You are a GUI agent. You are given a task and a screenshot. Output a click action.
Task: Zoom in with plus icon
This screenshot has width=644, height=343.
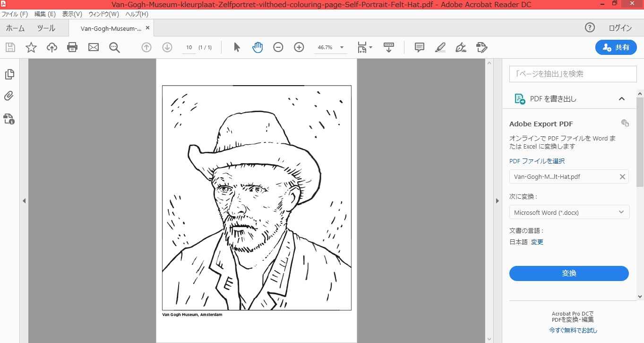pos(299,47)
